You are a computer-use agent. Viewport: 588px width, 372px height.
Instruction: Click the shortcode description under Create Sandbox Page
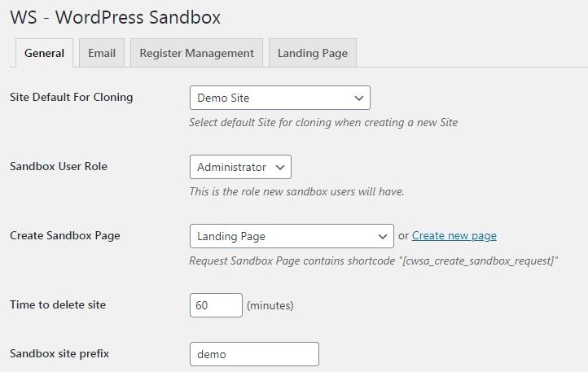pos(374,260)
